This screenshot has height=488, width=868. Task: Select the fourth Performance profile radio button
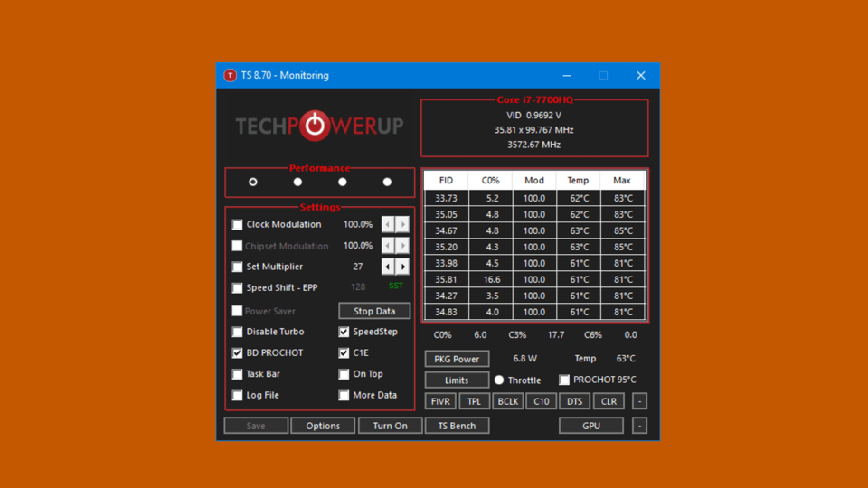pos(387,182)
